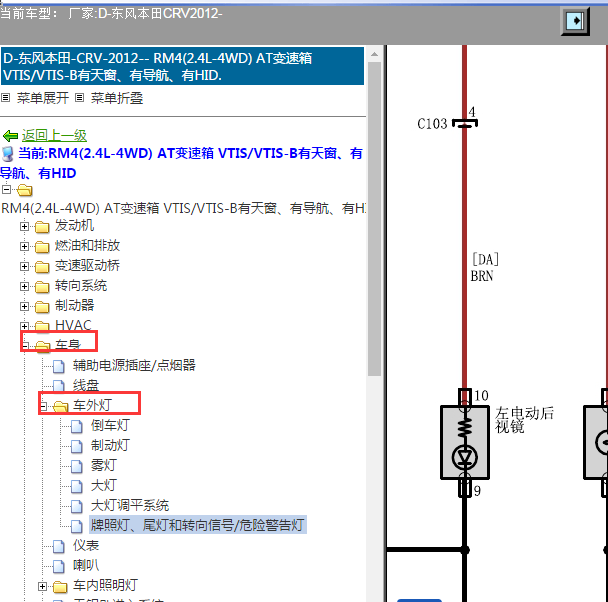Viewport: 608px width, 602px height.
Task: Click the 车内照明灯 folder icon
Action: [60, 587]
